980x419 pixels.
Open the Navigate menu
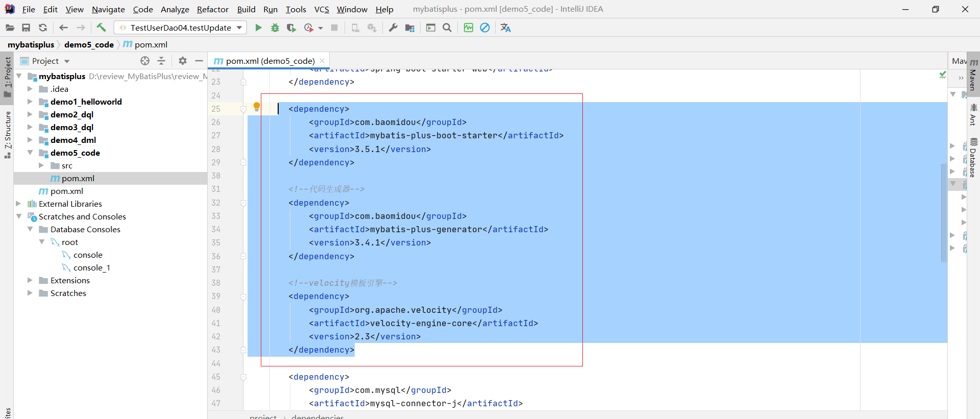[x=108, y=9]
